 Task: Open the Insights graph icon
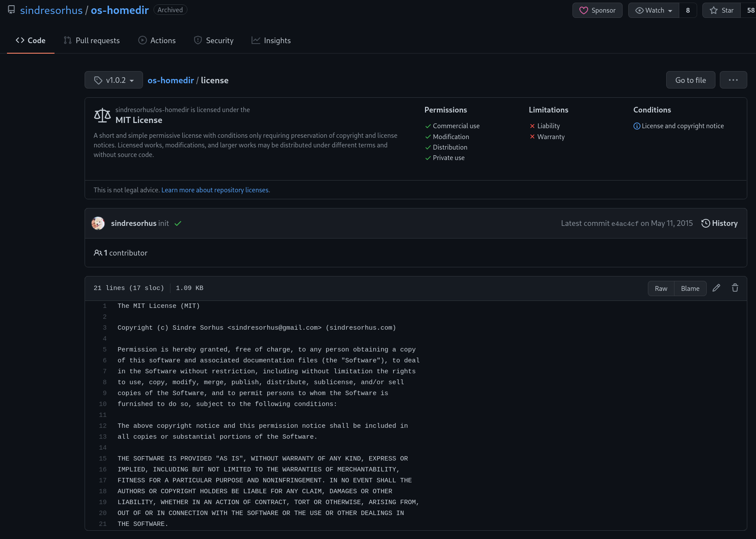point(256,40)
